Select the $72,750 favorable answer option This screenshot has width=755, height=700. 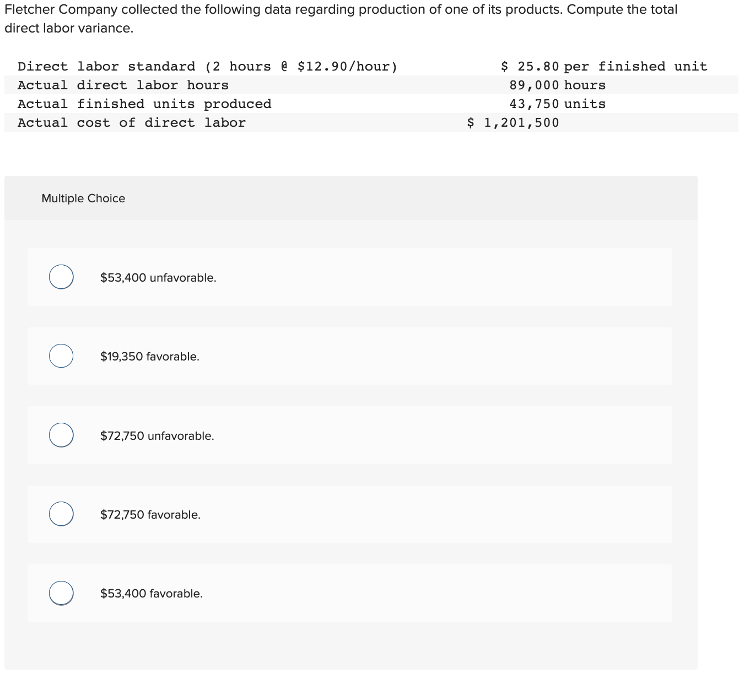[x=61, y=514]
